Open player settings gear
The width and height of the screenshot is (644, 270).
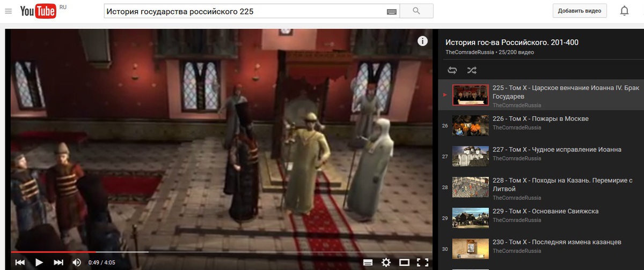click(x=386, y=262)
